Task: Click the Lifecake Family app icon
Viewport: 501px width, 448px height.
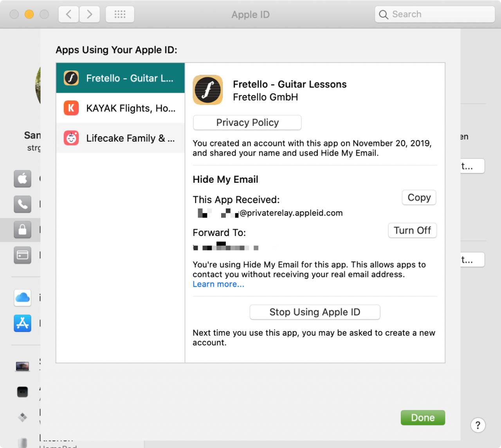Action: 71,138
